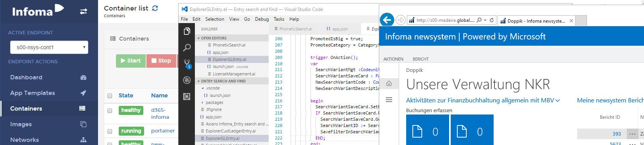Viewport: 644px width, 145px height.
Task: Click the Containers server icon in sidebar
Action: click(x=82, y=109)
